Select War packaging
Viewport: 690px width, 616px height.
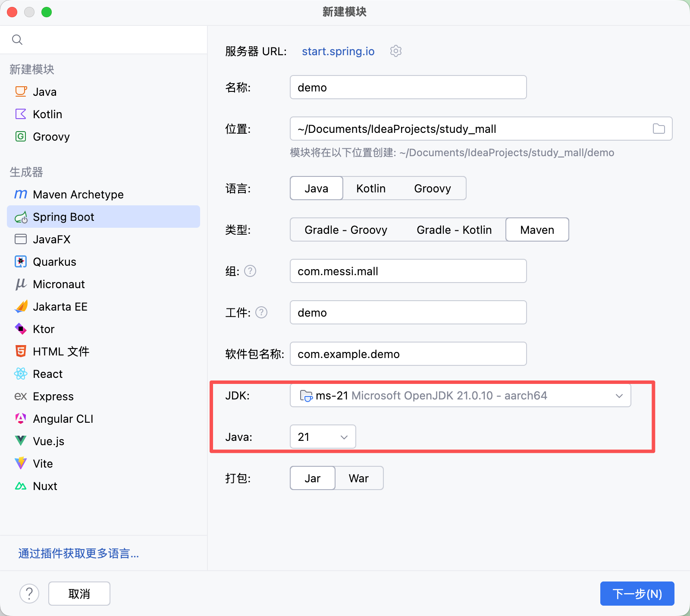point(359,478)
